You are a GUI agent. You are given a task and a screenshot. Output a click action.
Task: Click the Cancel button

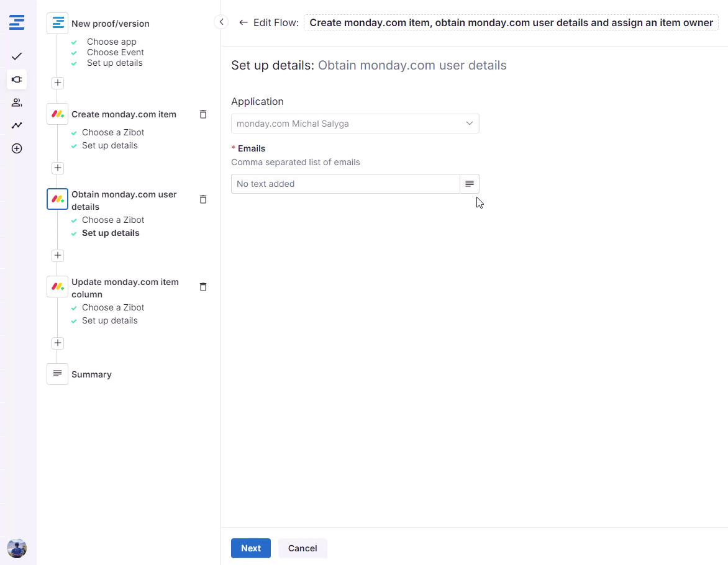(303, 548)
